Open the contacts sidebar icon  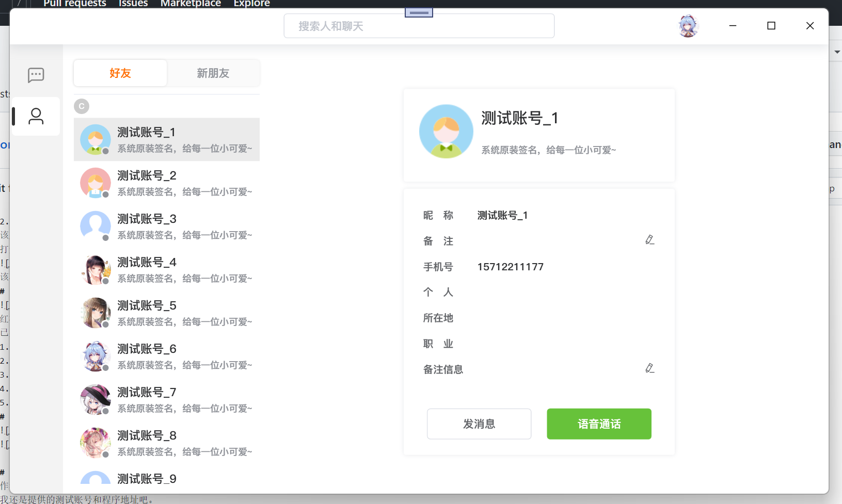click(x=36, y=116)
